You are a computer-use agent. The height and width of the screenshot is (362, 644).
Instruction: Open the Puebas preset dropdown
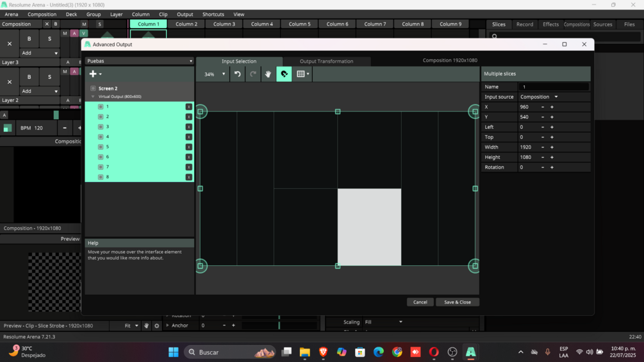click(x=139, y=61)
